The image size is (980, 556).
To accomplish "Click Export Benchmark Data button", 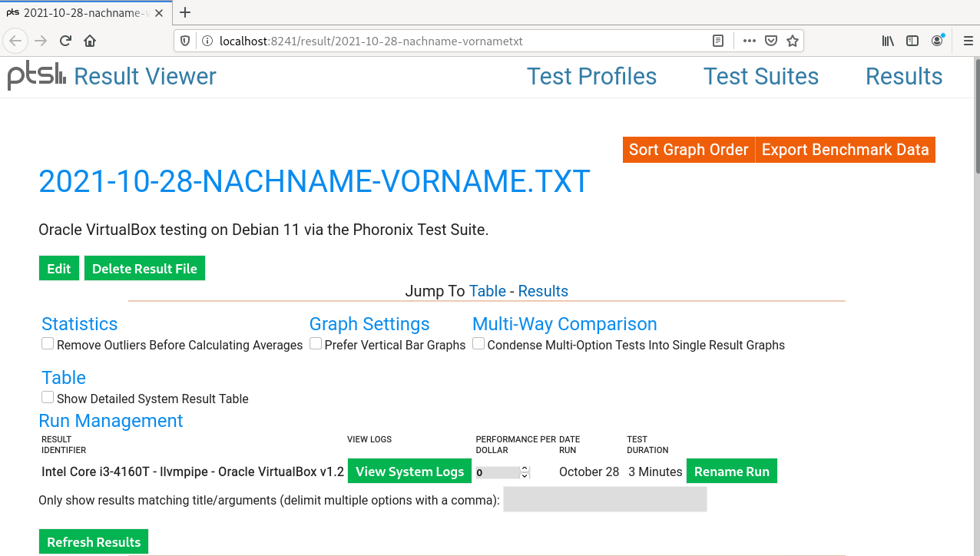I will click(845, 150).
